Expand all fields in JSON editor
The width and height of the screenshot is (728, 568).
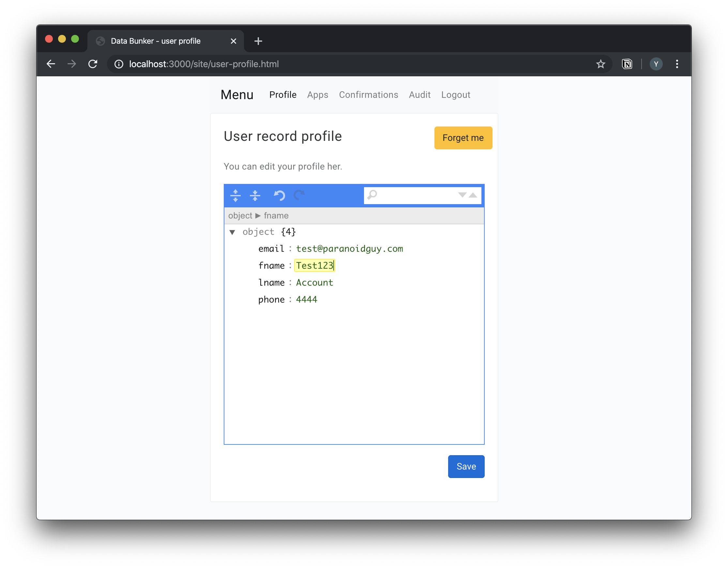pos(235,196)
